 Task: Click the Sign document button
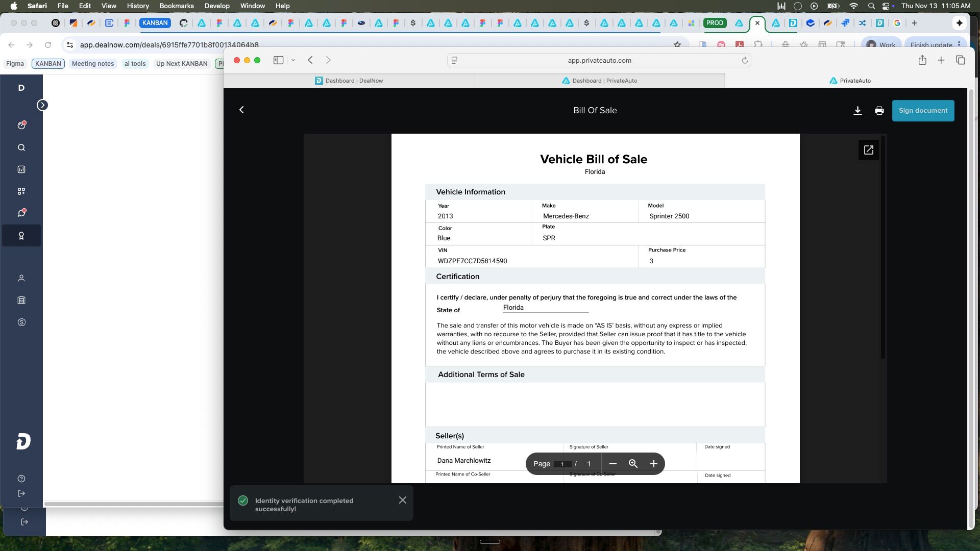(x=923, y=111)
